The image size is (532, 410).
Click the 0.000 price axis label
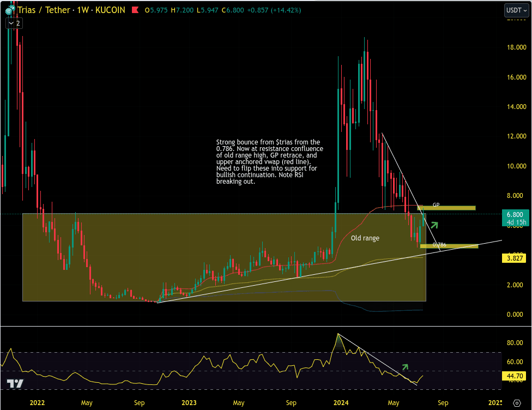point(515,315)
